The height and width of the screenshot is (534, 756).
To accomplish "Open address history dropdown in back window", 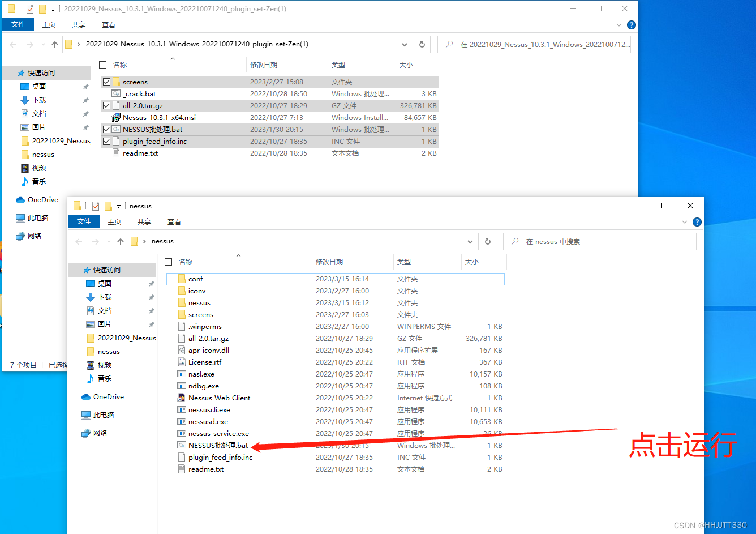I will [405, 45].
